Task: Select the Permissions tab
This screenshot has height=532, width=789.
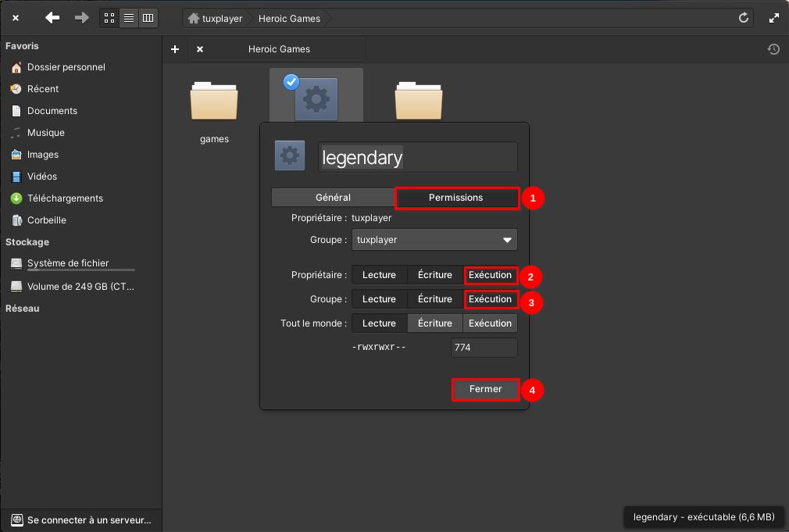Action: (x=456, y=198)
